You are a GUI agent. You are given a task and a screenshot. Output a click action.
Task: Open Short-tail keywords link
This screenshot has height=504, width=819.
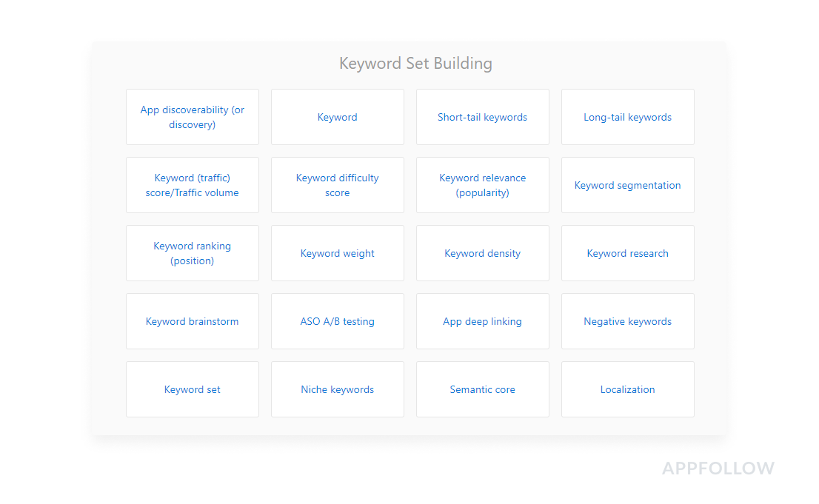[x=483, y=117]
